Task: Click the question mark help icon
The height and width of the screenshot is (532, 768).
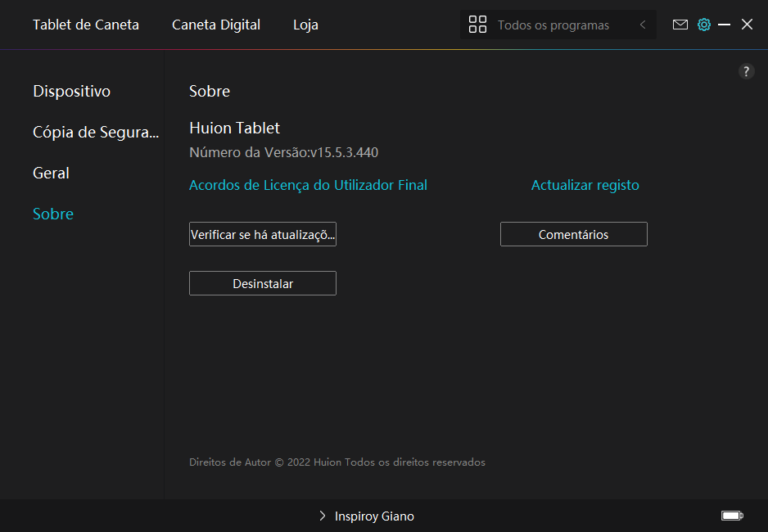Action: pos(746,71)
